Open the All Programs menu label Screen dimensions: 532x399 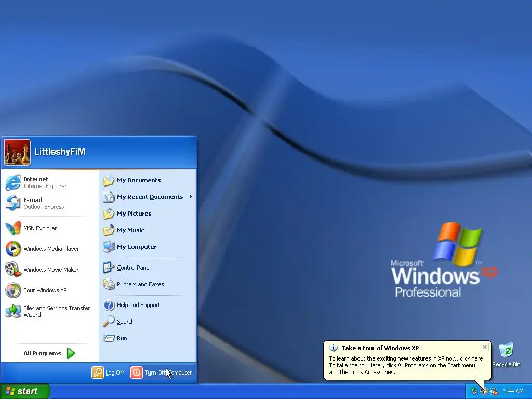[43, 353]
